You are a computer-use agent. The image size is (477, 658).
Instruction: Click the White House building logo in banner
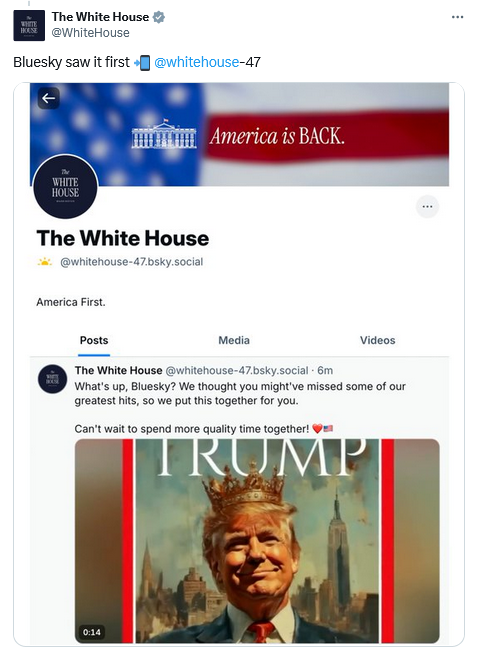click(x=164, y=134)
